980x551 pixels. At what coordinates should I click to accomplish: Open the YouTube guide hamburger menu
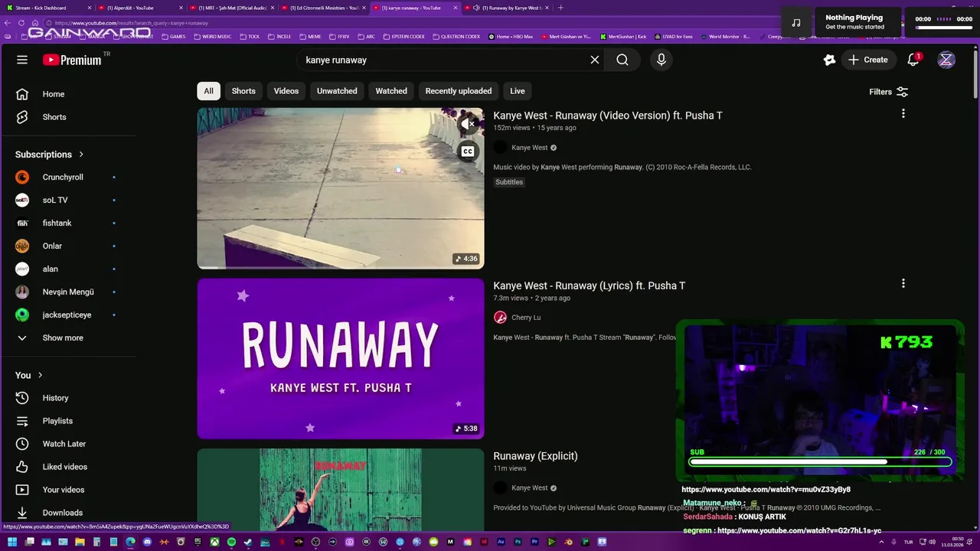coord(22,60)
